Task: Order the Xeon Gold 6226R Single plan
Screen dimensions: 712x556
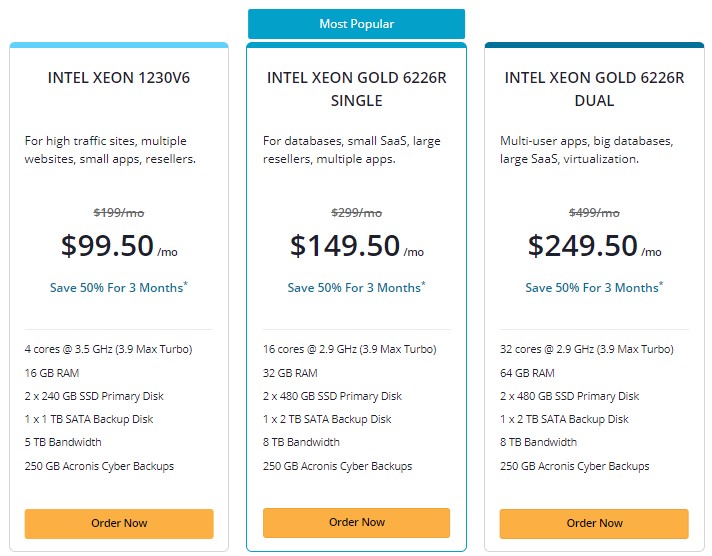Action: [356, 522]
